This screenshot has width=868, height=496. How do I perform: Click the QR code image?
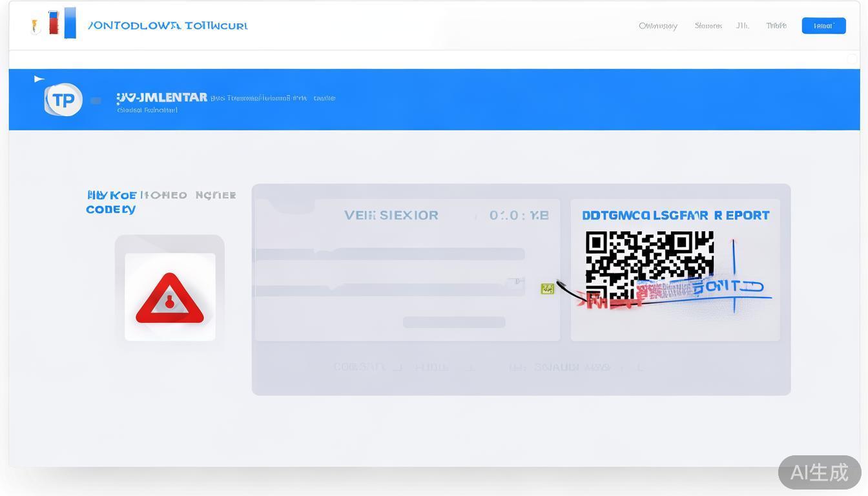pyautogui.click(x=648, y=265)
